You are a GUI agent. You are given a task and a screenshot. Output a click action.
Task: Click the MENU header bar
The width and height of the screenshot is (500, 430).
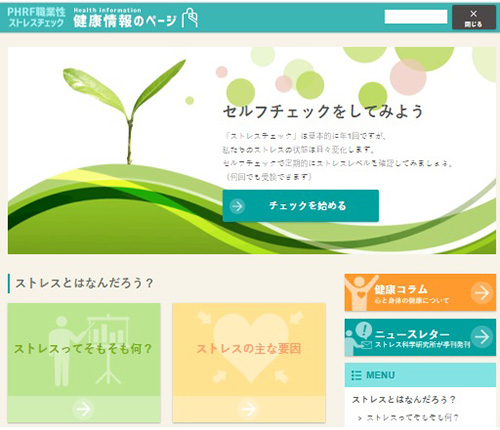(420, 375)
